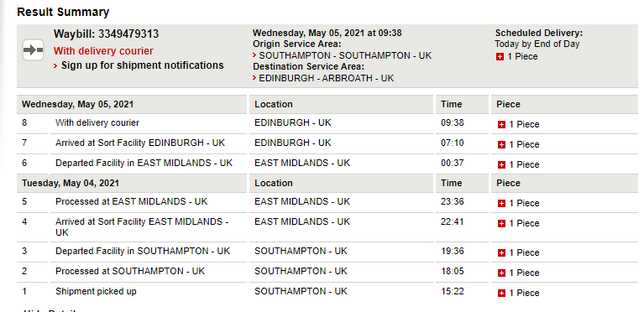This screenshot has width=644, height=312.
Task: Click the Time column header for Tuesday
Action: 452,183
